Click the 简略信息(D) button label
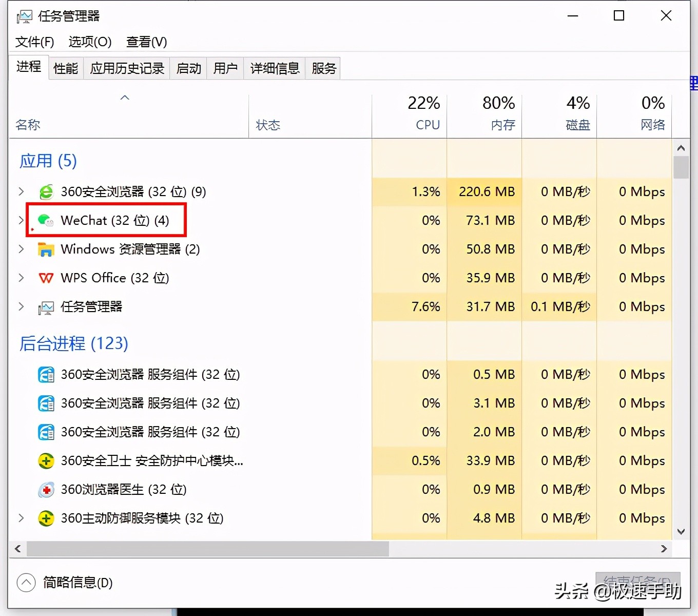This screenshot has height=616, width=698. coord(78,583)
